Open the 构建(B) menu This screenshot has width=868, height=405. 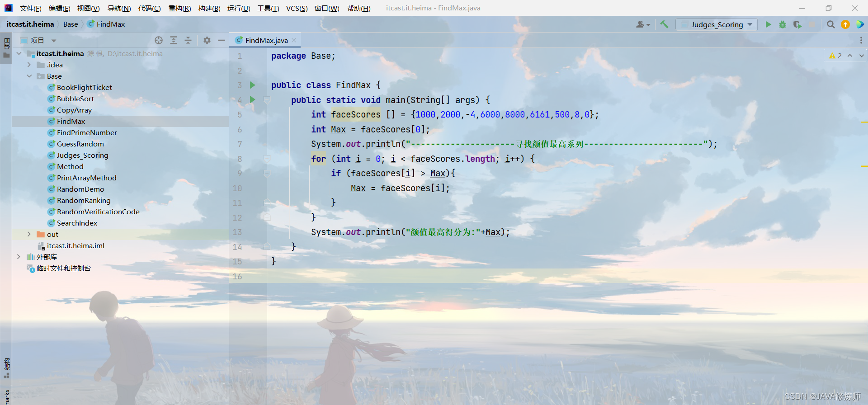[x=209, y=8]
